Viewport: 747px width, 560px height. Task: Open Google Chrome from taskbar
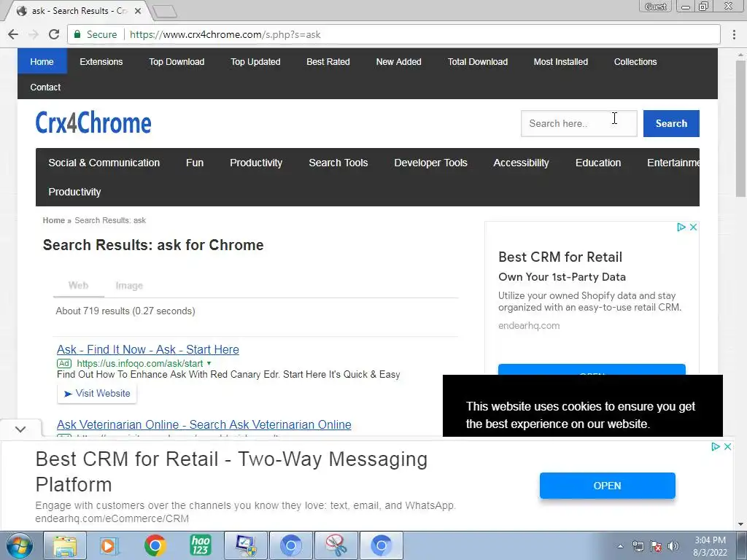click(155, 545)
